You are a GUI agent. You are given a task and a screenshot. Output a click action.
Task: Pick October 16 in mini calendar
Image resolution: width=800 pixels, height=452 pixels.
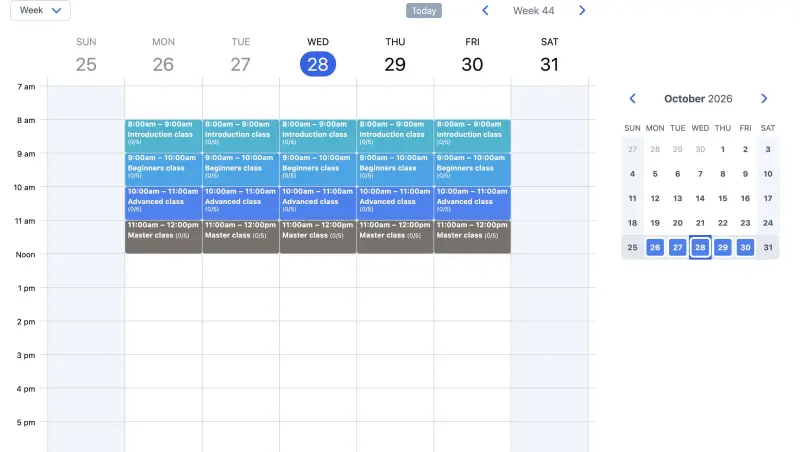745,198
